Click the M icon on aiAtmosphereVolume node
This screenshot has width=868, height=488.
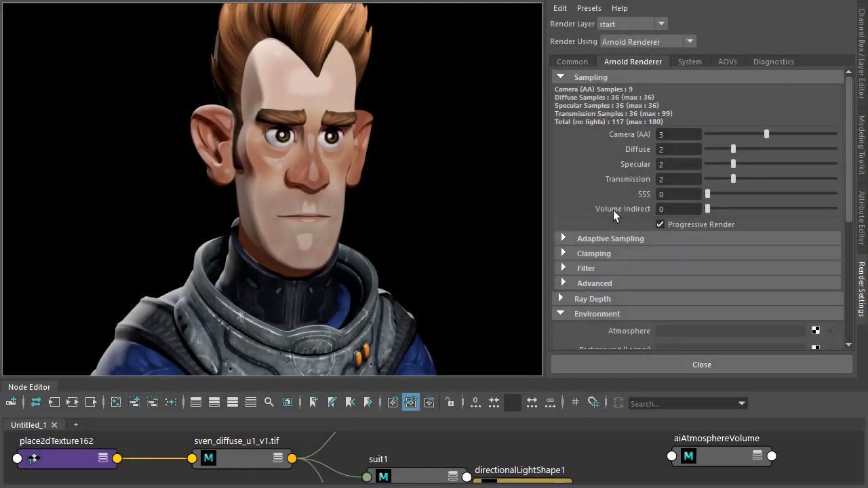688,456
